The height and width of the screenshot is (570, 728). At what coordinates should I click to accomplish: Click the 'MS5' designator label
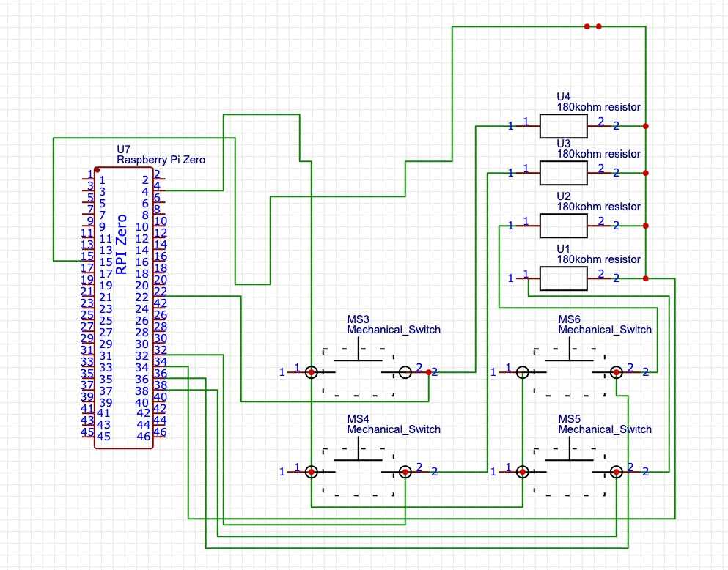[x=569, y=419]
